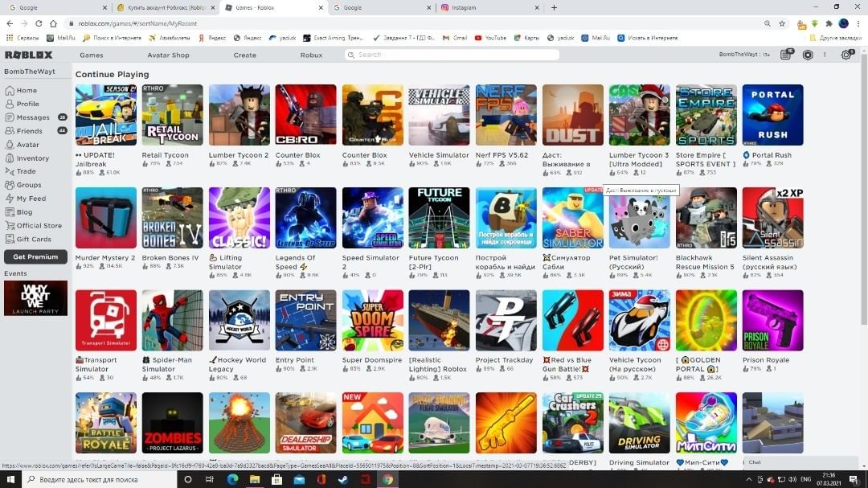
Task: Open the Messages sidebar icon
Action: pos(10,117)
